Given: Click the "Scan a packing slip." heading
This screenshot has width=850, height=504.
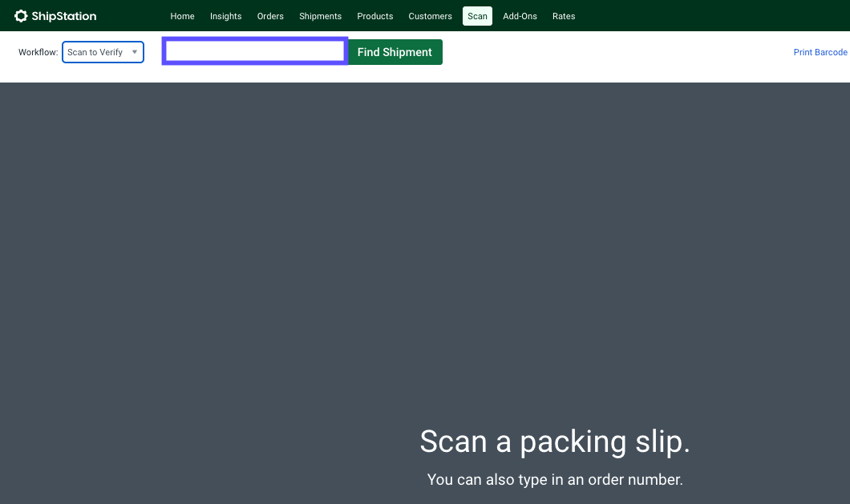Looking at the screenshot, I should pyautogui.click(x=554, y=442).
